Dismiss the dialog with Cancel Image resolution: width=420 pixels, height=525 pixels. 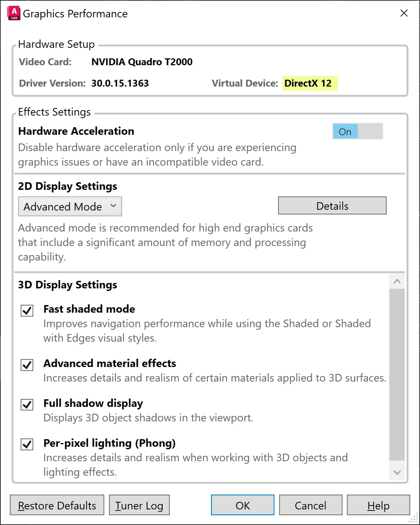(x=310, y=505)
